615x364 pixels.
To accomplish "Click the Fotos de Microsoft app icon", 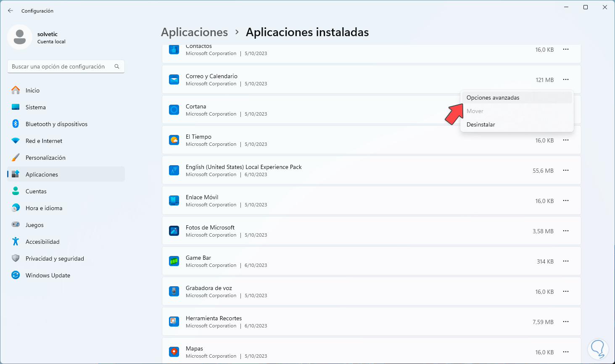I will pos(174,231).
